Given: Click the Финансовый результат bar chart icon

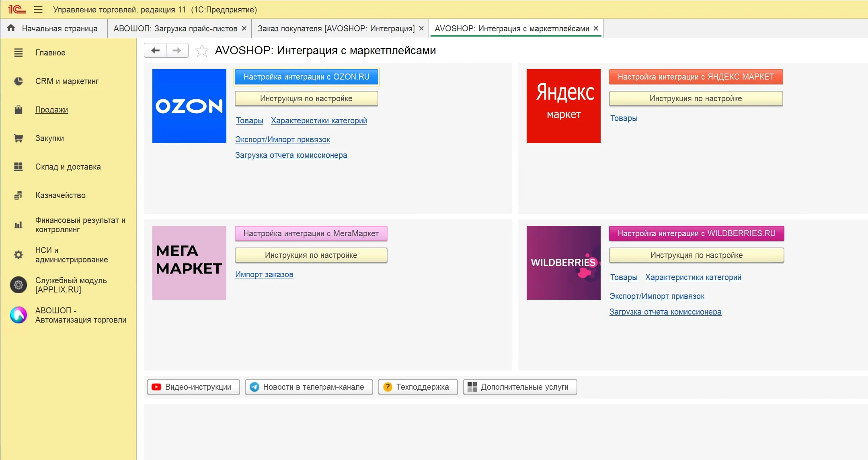Looking at the screenshot, I should point(18,225).
